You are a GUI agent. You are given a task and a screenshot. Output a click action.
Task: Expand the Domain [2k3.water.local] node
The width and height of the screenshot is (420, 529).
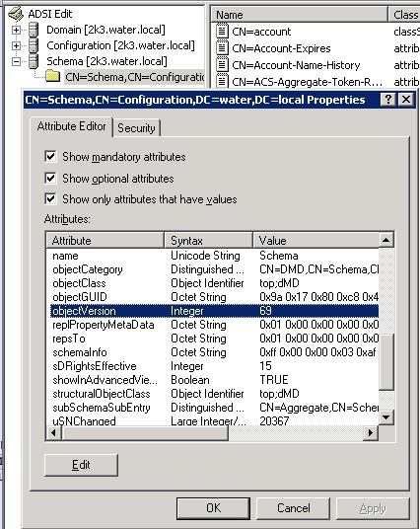coord(16,30)
